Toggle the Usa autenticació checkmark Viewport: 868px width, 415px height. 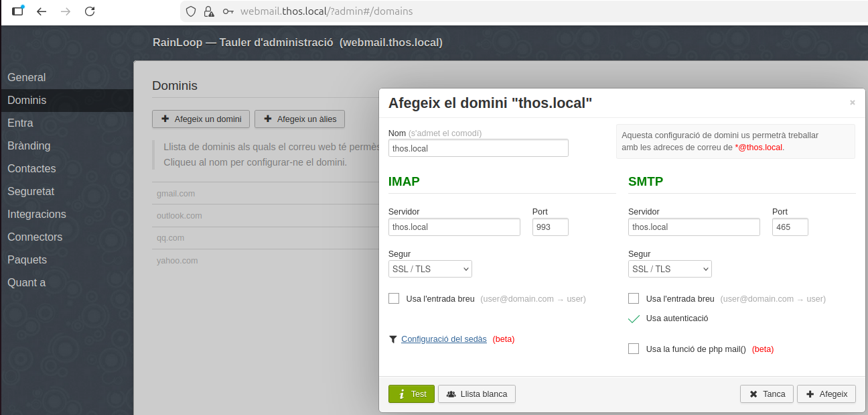634,318
